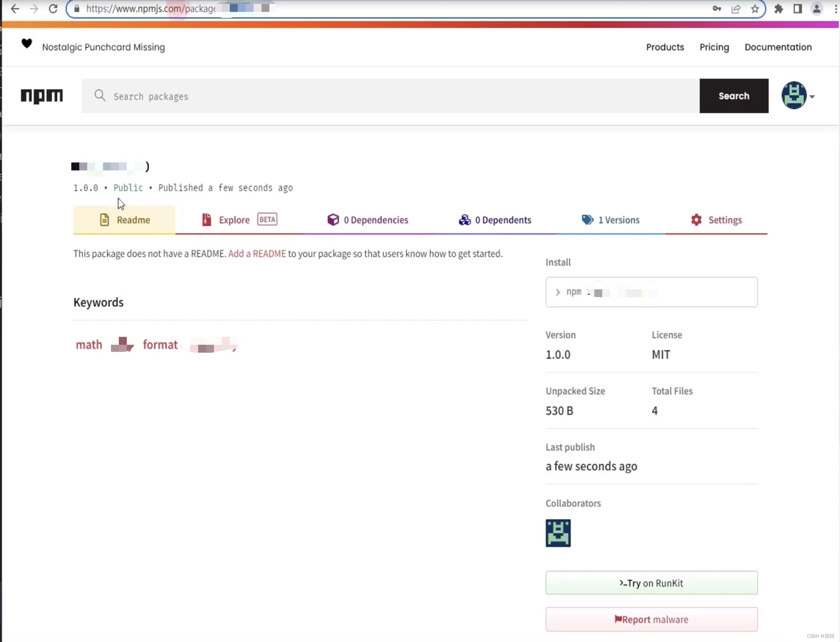
Task: Open the Chrome profile icon menu
Action: pos(816,9)
